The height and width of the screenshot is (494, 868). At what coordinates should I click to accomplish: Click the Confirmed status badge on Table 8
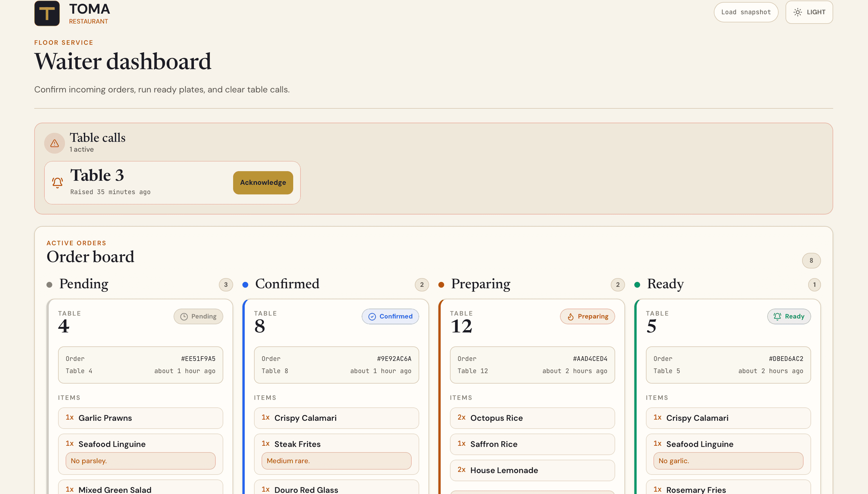[x=390, y=316]
